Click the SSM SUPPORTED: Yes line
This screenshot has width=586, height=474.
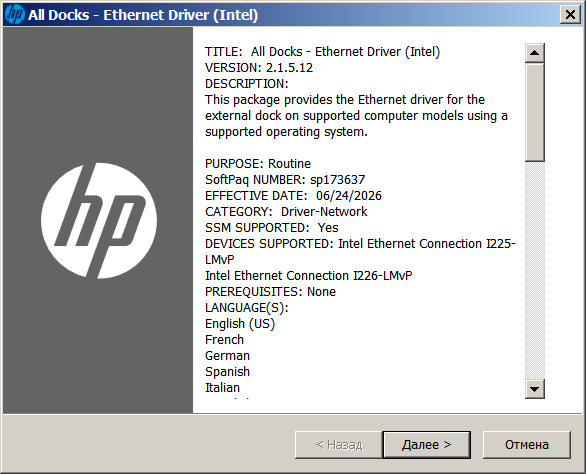272,228
